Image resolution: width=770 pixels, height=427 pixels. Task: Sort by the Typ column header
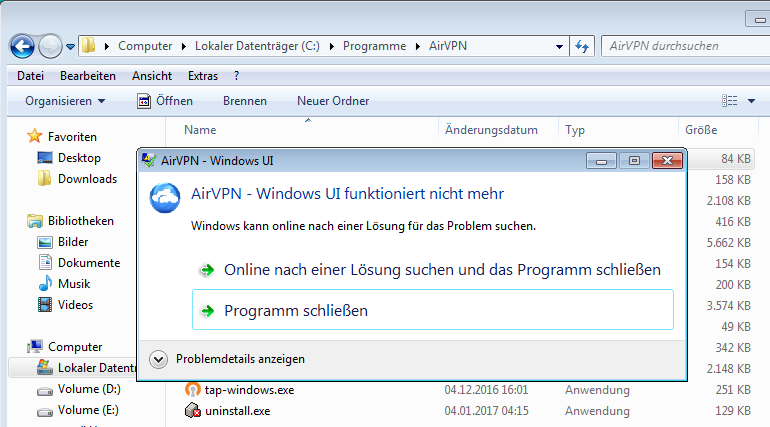(x=575, y=130)
